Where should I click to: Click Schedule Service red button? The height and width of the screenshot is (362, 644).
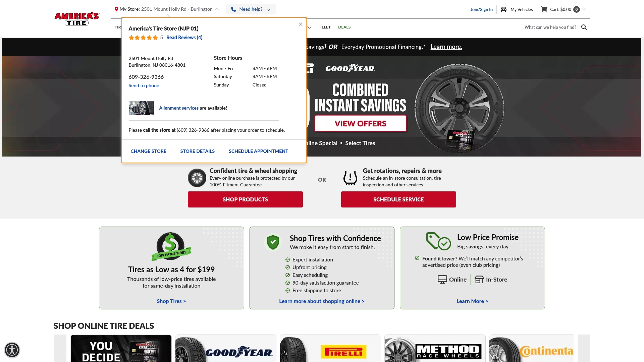pos(398,199)
